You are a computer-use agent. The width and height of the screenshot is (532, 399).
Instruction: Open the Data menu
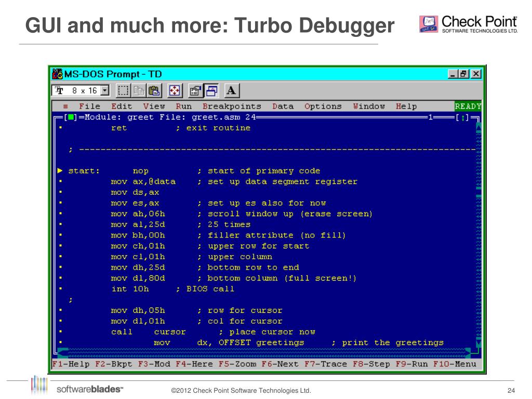pyautogui.click(x=283, y=107)
